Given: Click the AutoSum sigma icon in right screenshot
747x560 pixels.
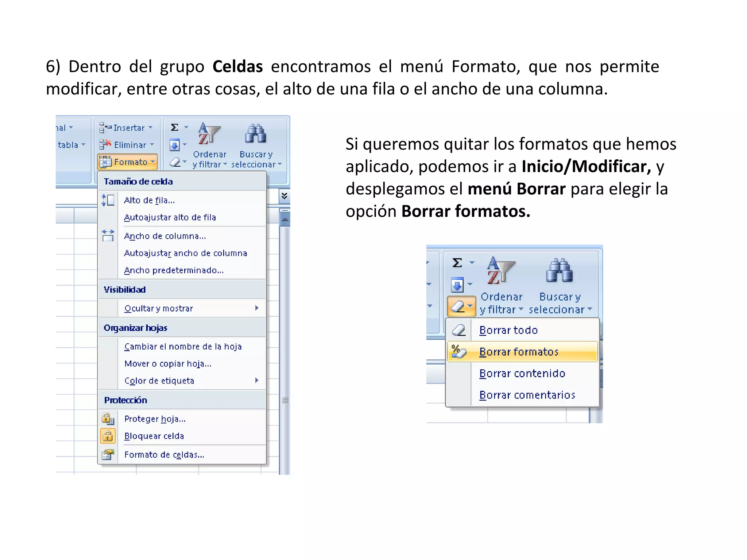Looking at the screenshot, I should point(457,263).
